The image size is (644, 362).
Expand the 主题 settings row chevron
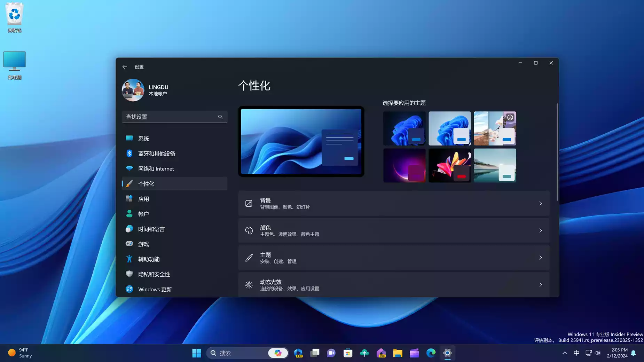(540, 258)
